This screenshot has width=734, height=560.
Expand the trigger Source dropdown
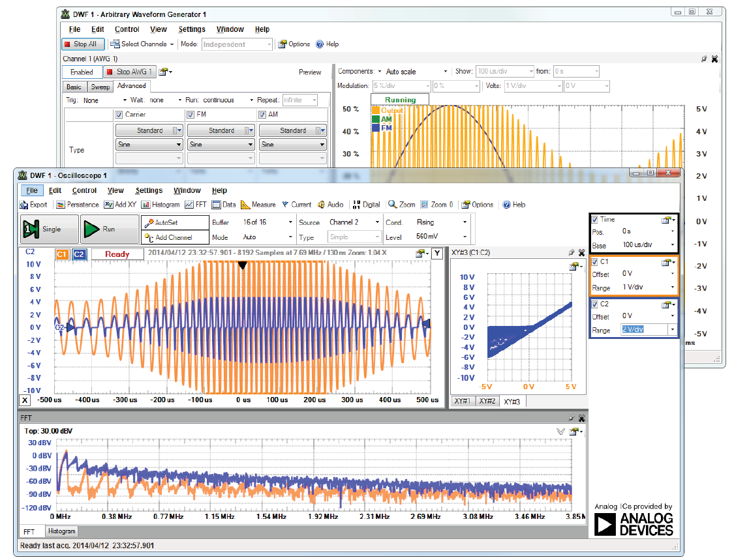376,222
